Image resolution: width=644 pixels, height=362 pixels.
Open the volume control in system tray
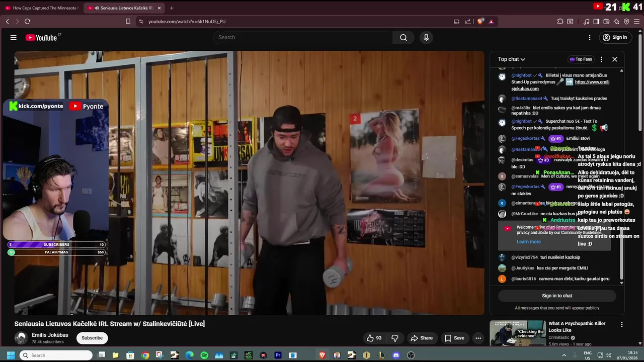(x=608, y=355)
